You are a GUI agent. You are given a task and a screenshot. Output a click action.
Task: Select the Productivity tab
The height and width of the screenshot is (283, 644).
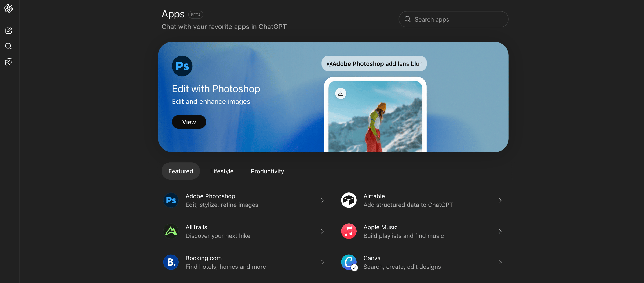pos(267,171)
